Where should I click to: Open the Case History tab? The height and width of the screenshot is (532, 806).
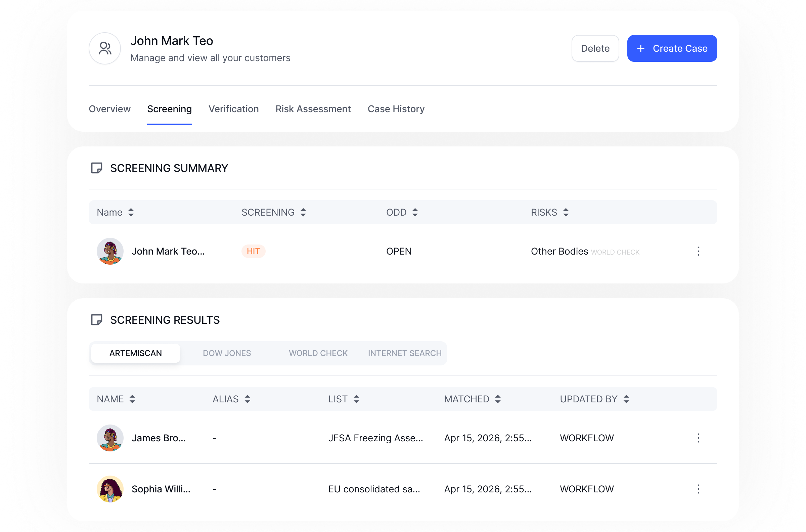[396, 109]
